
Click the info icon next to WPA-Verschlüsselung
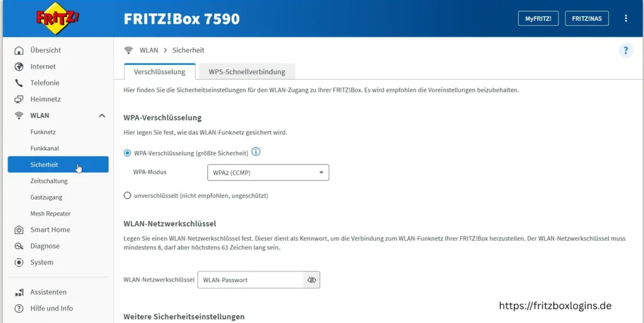(x=256, y=152)
